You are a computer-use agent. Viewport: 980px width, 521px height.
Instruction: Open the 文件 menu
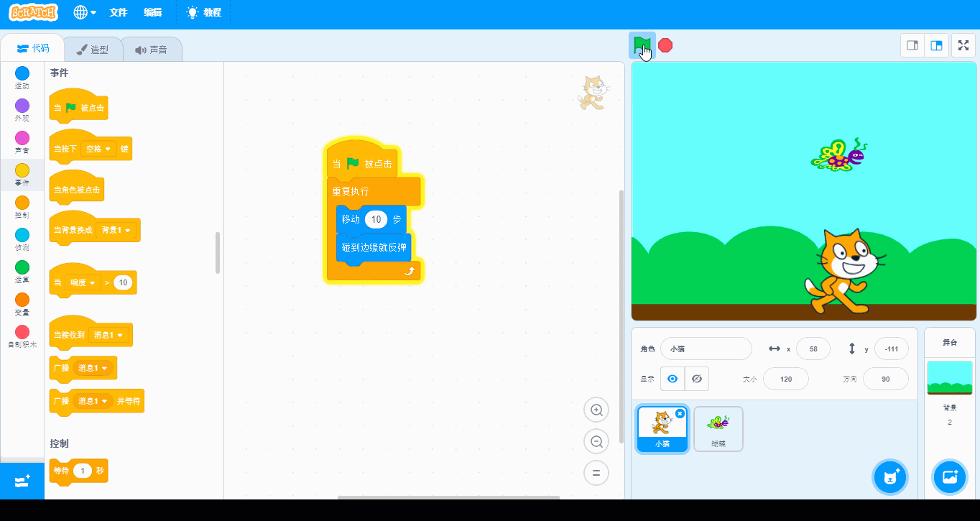click(119, 12)
